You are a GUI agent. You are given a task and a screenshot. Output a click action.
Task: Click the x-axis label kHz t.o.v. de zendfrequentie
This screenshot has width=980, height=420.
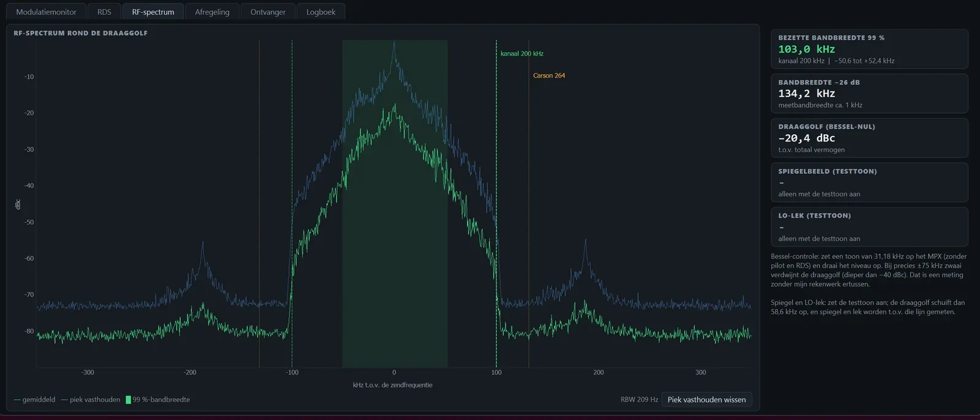(x=393, y=385)
